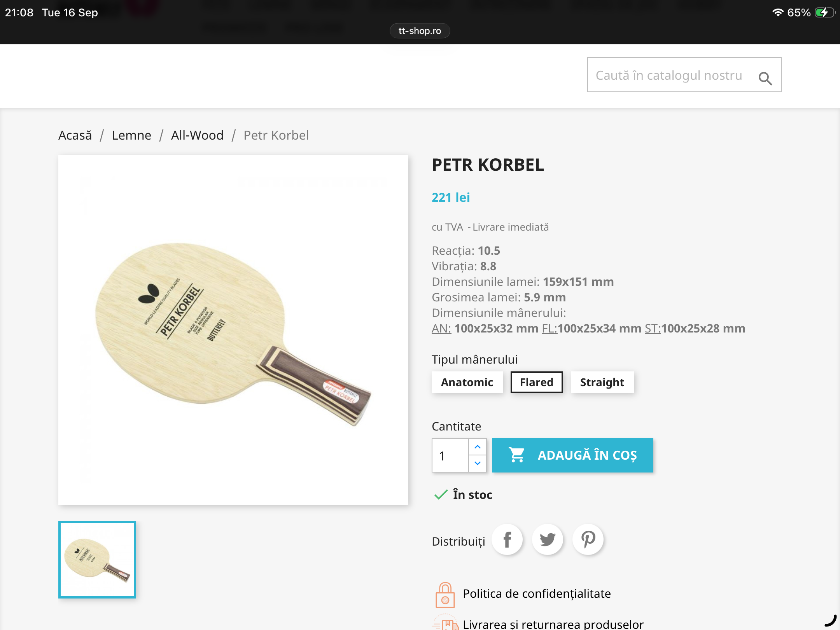
Task: Select the Petr Korbel blade thumbnail
Action: [97, 559]
